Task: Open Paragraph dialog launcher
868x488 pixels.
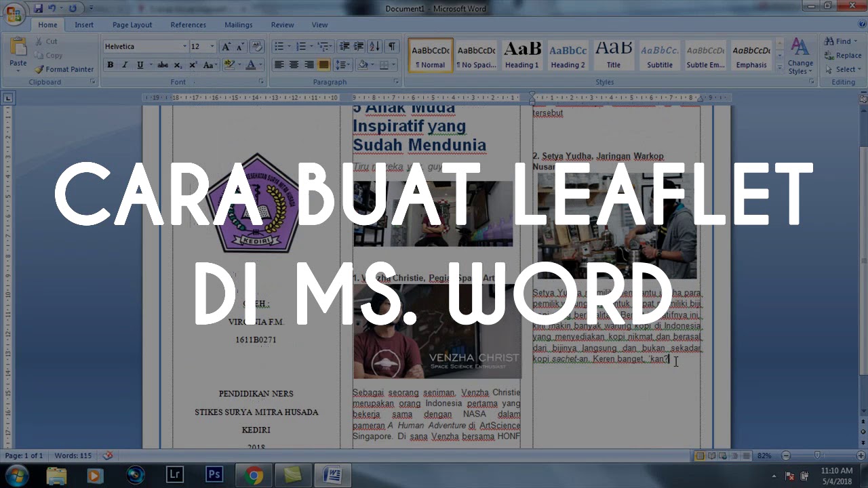Action: (397, 82)
